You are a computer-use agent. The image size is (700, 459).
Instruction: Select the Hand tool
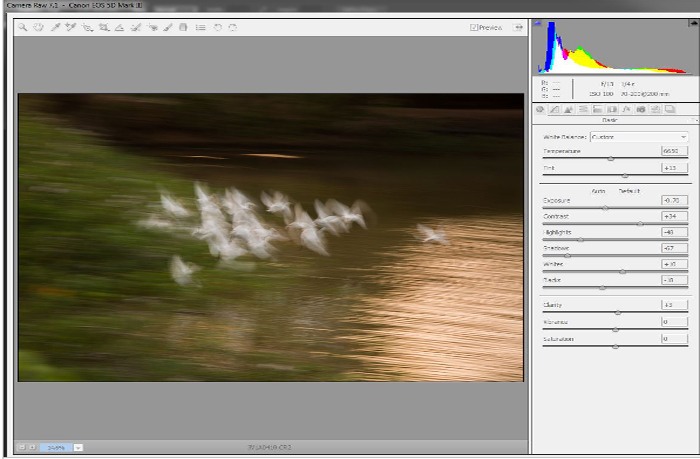[x=38, y=28]
